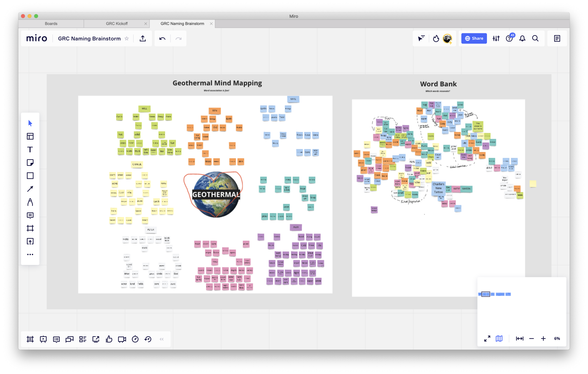Click the minimap viewport thumbnail
This screenshot has height=374, width=588.
[485, 294]
